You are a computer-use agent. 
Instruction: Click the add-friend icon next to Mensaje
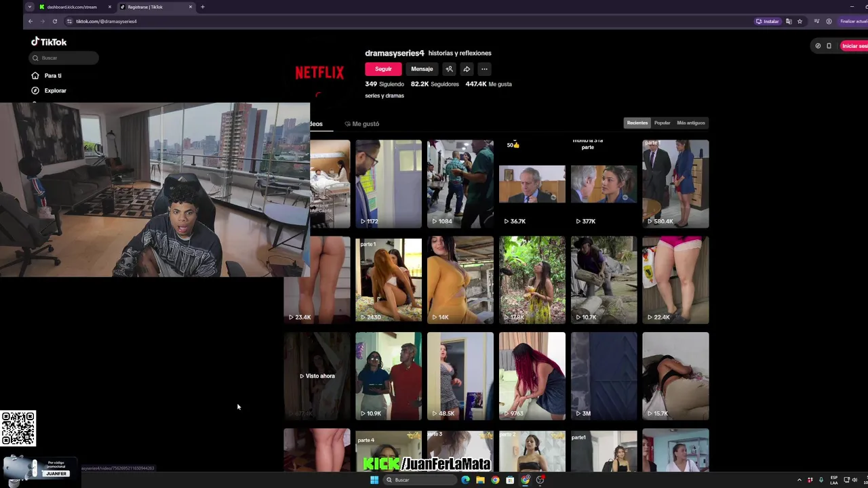tap(449, 69)
